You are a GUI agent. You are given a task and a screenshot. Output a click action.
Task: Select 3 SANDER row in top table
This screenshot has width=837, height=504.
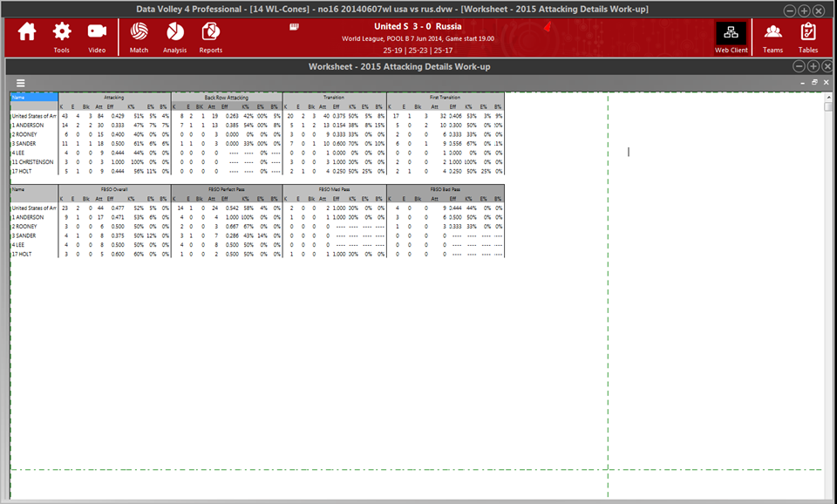(257, 144)
